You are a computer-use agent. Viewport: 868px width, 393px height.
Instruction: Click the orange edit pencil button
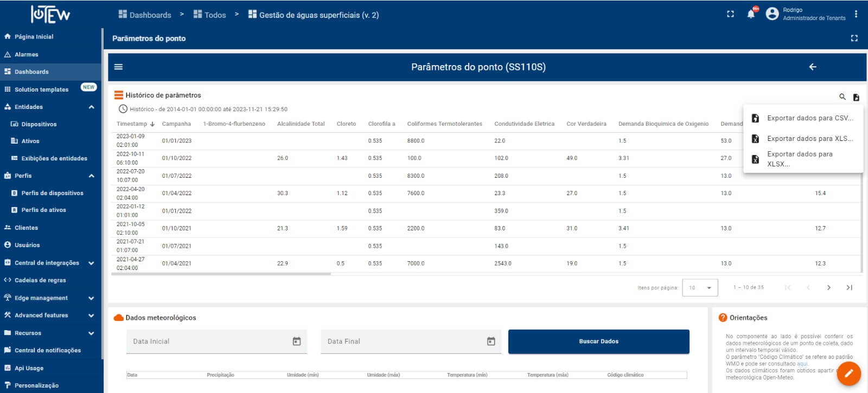click(x=849, y=373)
